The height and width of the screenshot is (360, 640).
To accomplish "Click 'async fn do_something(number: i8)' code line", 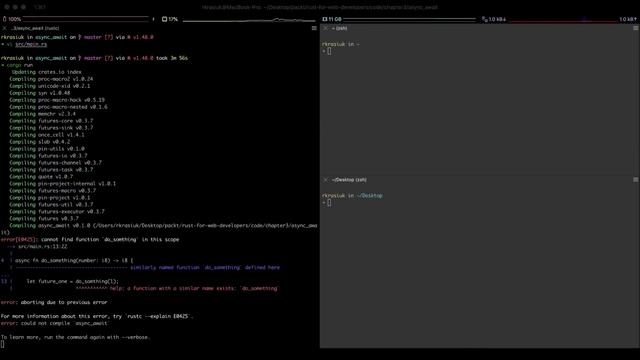I will (74, 260).
